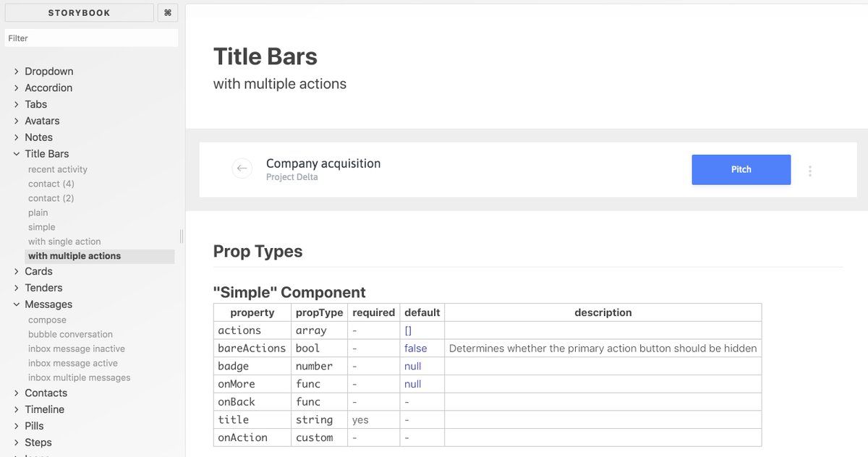The width and height of the screenshot is (868, 457).
Task: Select the recent activity story
Action: [x=58, y=169]
